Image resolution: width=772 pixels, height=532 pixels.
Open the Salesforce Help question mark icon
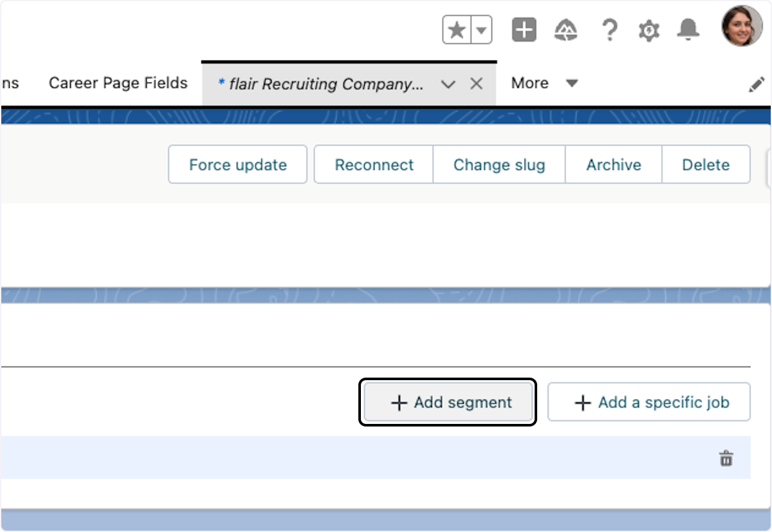(610, 29)
